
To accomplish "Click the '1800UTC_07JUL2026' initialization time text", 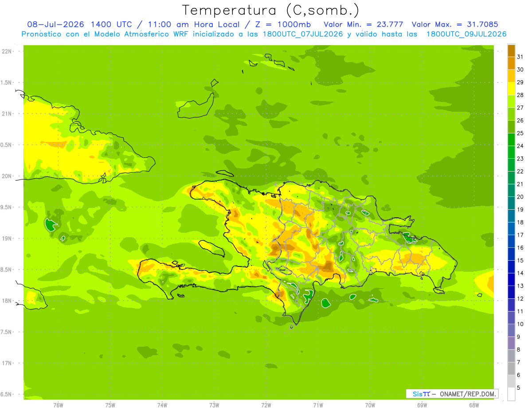I will pyautogui.click(x=302, y=34).
